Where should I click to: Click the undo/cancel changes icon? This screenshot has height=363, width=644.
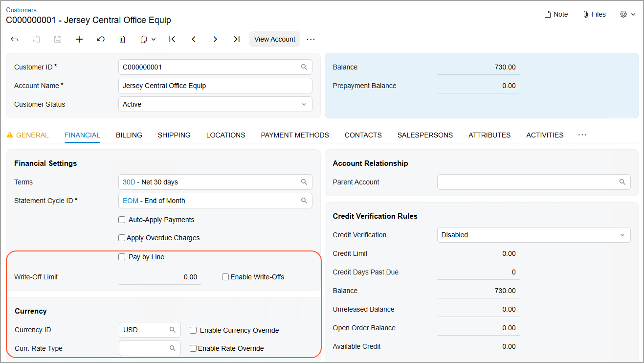click(x=101, y=39)
